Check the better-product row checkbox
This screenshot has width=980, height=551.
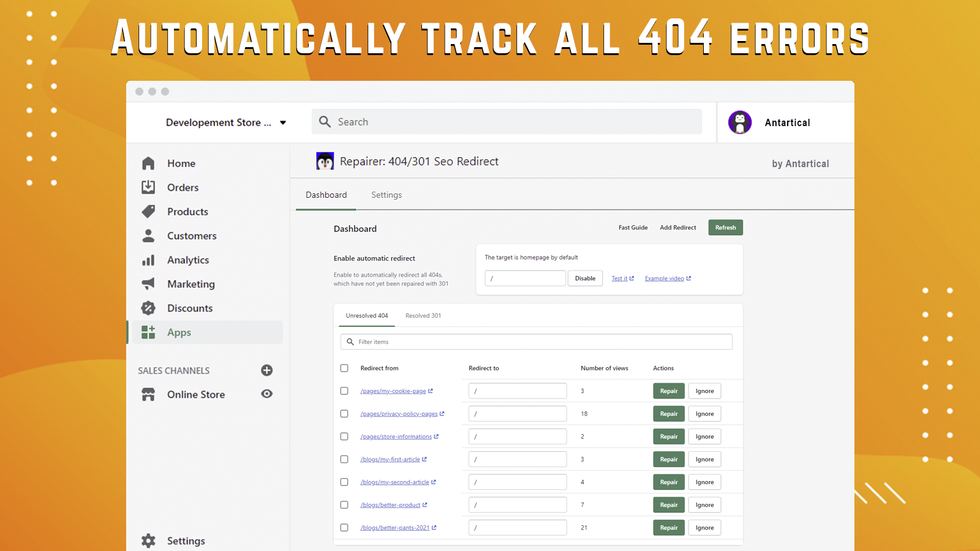tap(344, 504)
